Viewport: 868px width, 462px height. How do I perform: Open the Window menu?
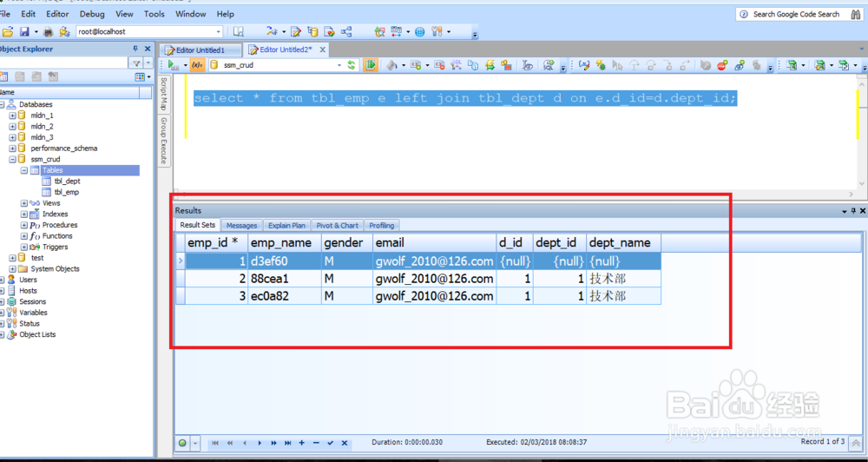[x=190, y=14]
